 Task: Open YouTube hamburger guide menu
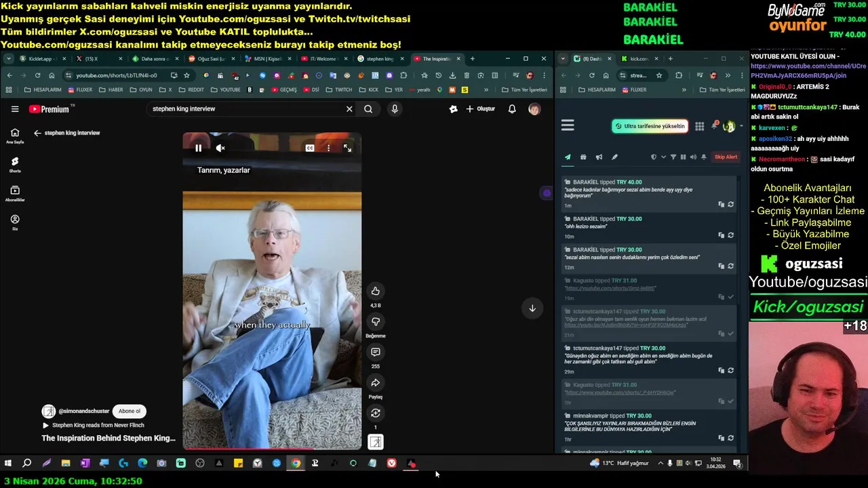tap(15, 108)
